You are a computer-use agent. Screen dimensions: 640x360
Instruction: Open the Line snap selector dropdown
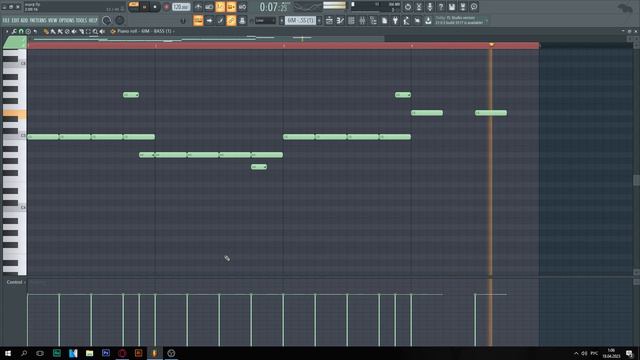tap(265, 20)
